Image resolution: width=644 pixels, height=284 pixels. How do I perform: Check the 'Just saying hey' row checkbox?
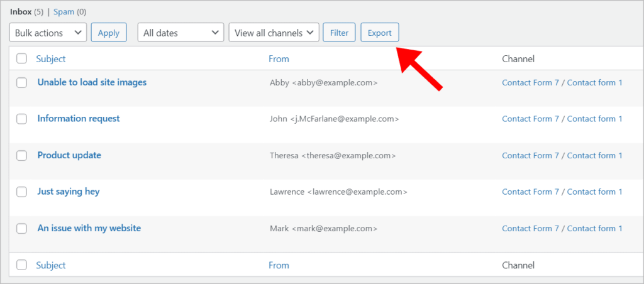pos(21,192)
